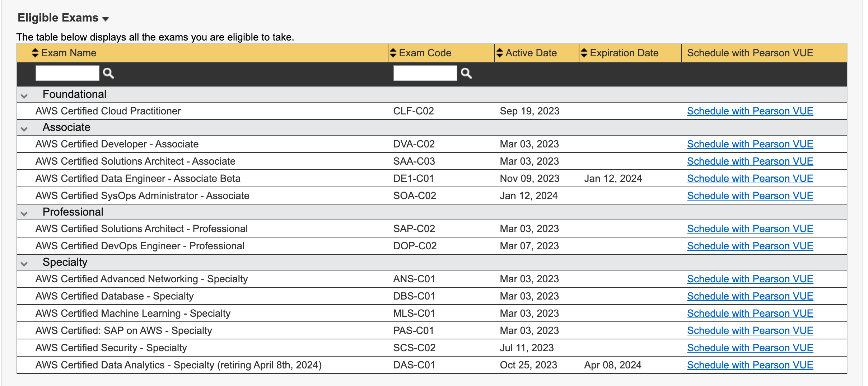The image size is (868, 386).
Task: Sort by Expiration Date arrows icon
Action: 584,53
